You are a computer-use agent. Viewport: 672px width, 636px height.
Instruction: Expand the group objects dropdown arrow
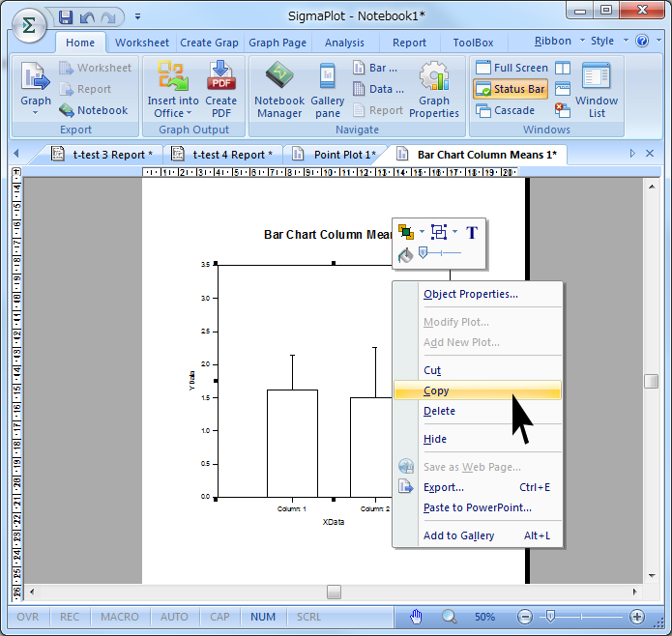point(454,232)
